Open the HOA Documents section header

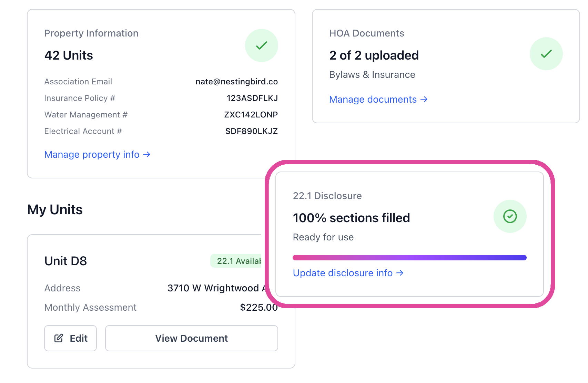click(367, 33)
